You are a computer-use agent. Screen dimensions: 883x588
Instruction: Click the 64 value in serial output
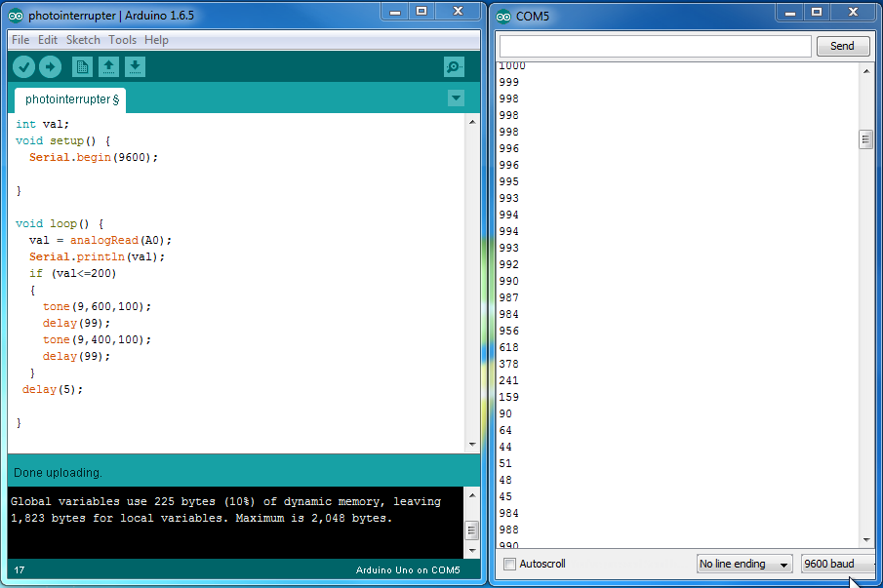[505, 430]
